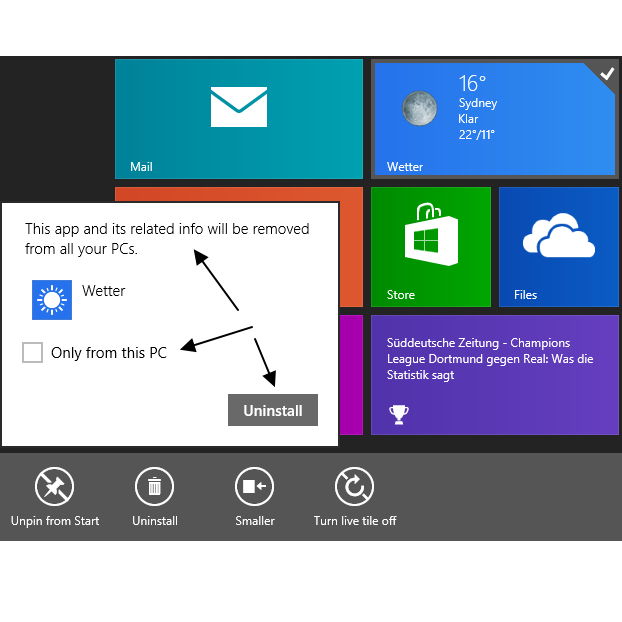This screenshot has width=622, height=622.
Task: Turn live tile off
Action: pyautogui.click(x=354, y=486)
